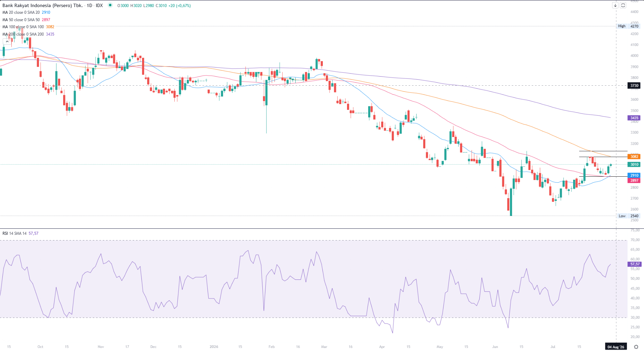644x351 pixels.
Task: Click the purple 3435 MA200 price tag
Action: 634,118
